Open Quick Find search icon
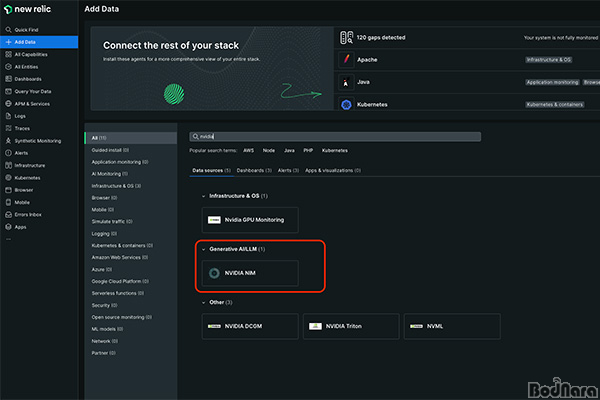The image size is (600, 400). click(x=8, y=29)
